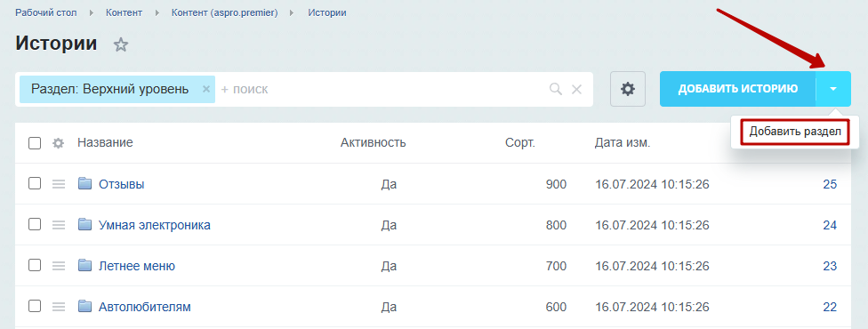
Task: Go to Рабочий стол breadcrumb
Action: click(x=46, y=12)
